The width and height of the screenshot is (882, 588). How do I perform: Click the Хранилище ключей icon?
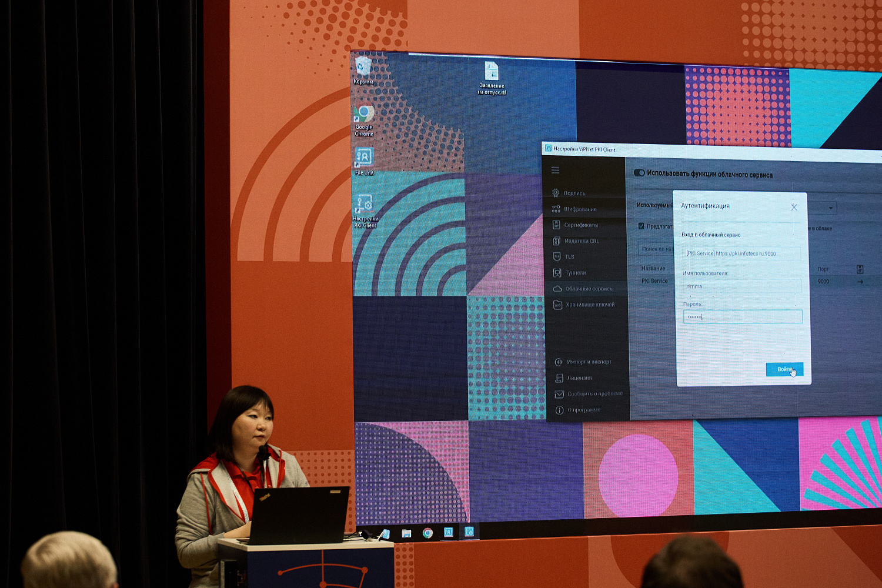coord(557,305)
